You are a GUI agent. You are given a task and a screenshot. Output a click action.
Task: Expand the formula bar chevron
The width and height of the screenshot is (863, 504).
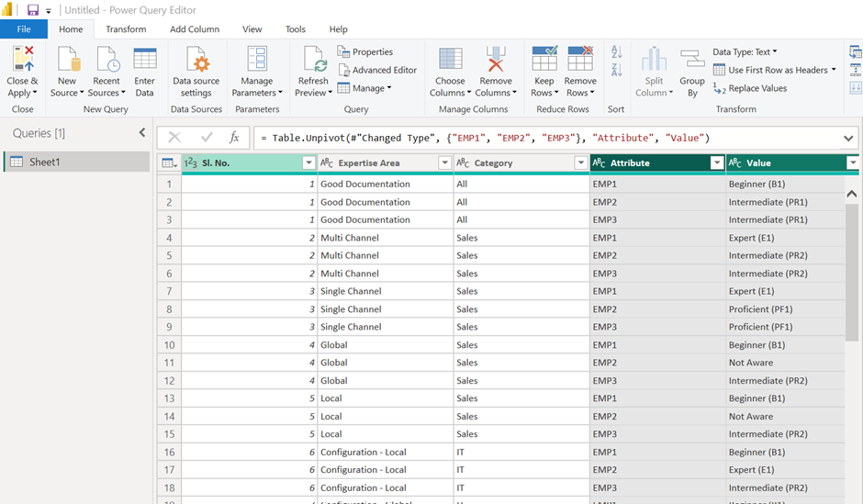pyautogui.click(x=848, y=138)
